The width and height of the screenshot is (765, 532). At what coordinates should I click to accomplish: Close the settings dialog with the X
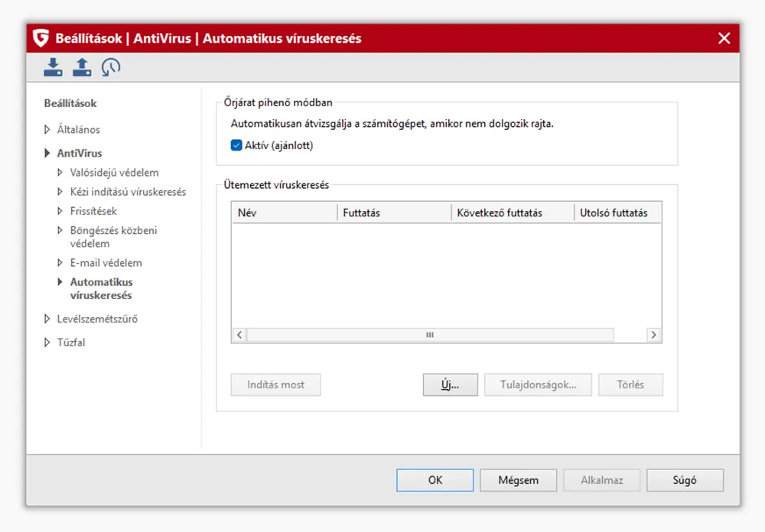click(724, 38)
